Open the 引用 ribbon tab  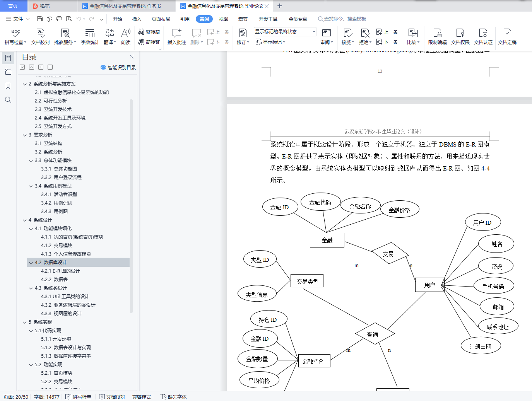(185, 19)
